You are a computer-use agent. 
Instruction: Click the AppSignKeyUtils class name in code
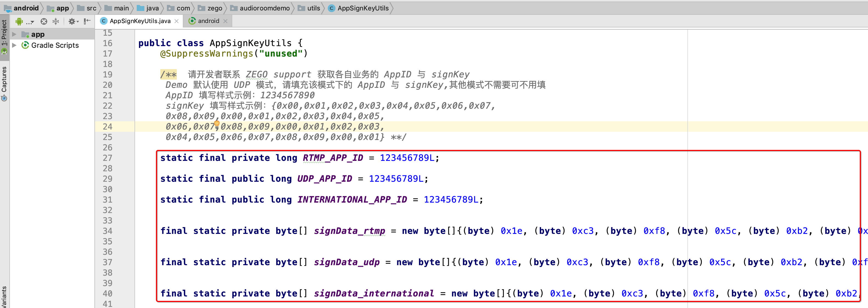(x=250, y=43)
